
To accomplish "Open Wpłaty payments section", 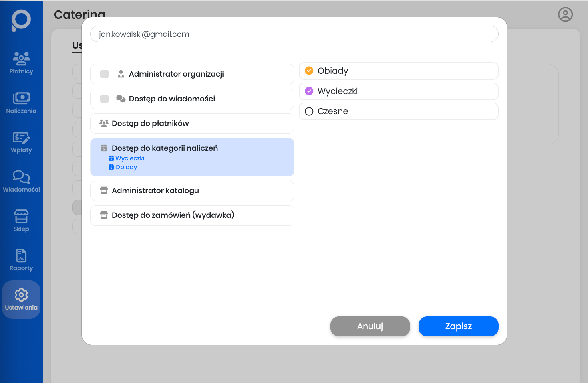I will coord(21,142).
